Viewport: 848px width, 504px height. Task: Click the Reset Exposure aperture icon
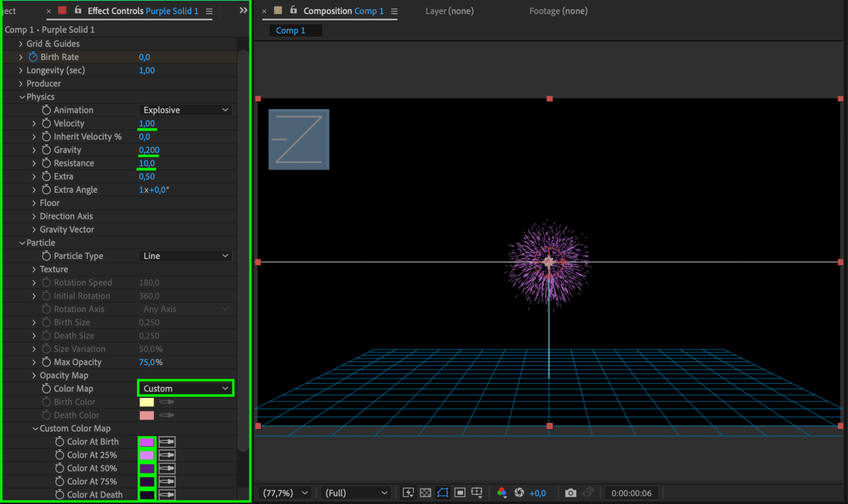(x=519, y=493)
